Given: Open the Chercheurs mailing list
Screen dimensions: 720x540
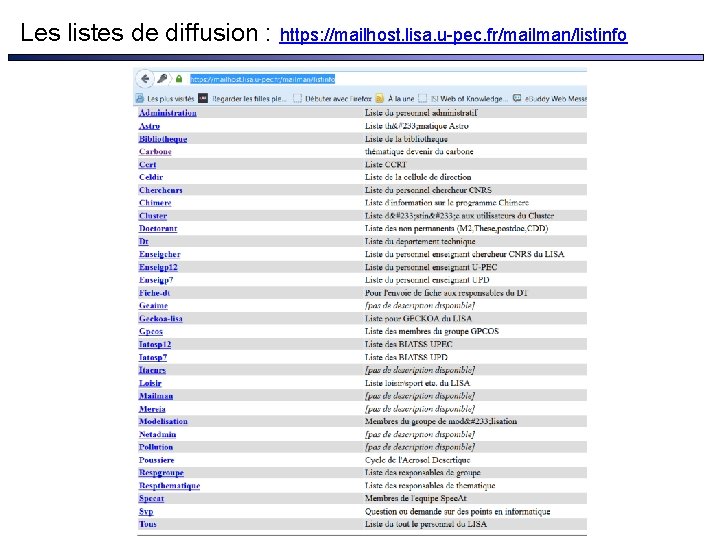Looking at the screenshot, I should [x=161, y=190].
